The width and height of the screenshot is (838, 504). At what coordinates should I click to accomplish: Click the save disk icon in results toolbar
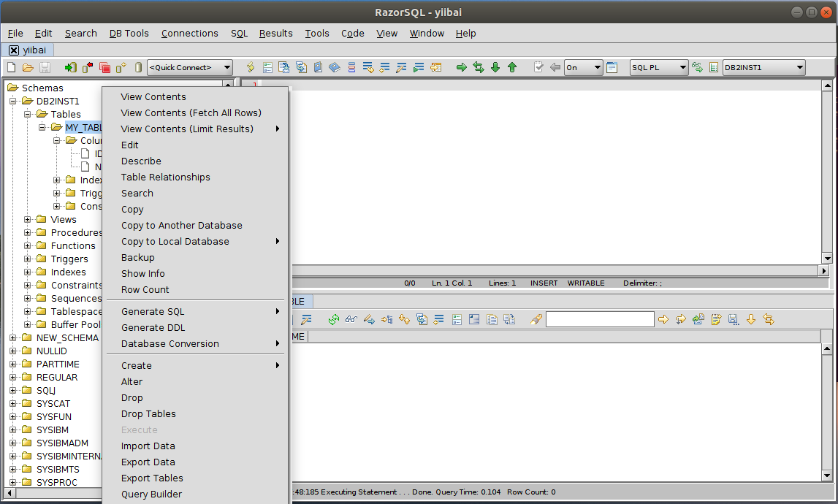point(734,320)
